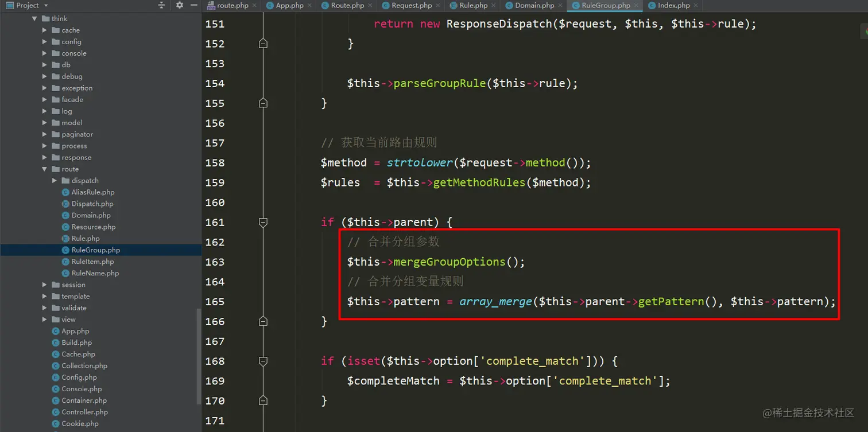Open Cookie.php from project tree

(x=80, y=423)
